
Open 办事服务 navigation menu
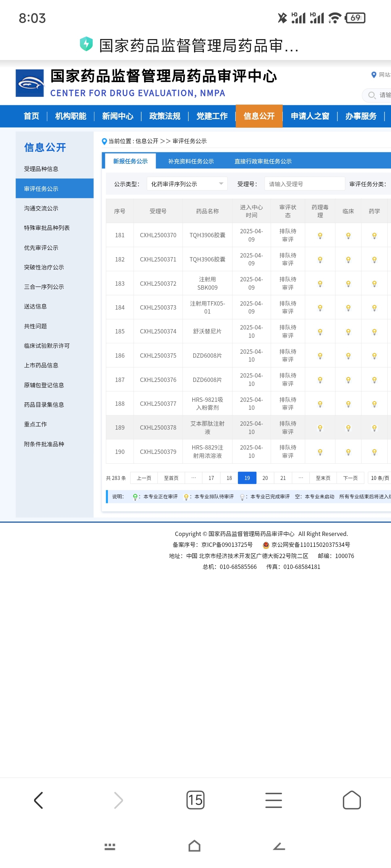(x=361, y=116)
